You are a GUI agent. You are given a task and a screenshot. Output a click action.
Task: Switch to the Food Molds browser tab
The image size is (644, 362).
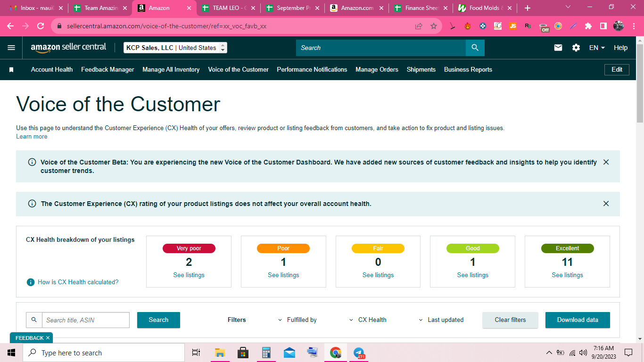point(485,8)
